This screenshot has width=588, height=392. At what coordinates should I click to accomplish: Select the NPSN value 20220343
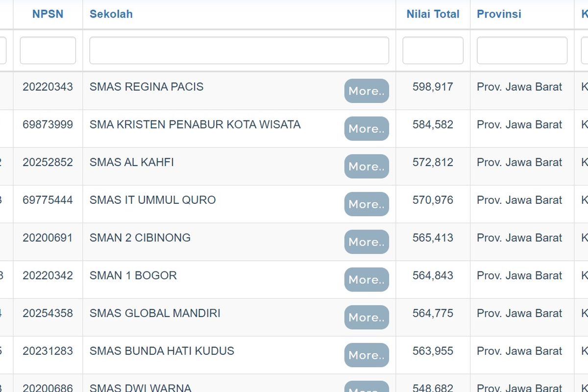point(48,87)
